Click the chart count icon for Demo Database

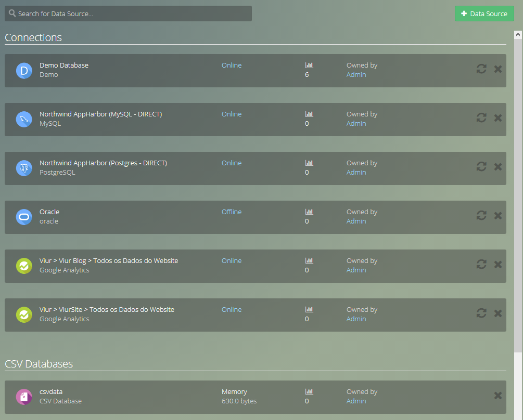(x=309, y=65)
